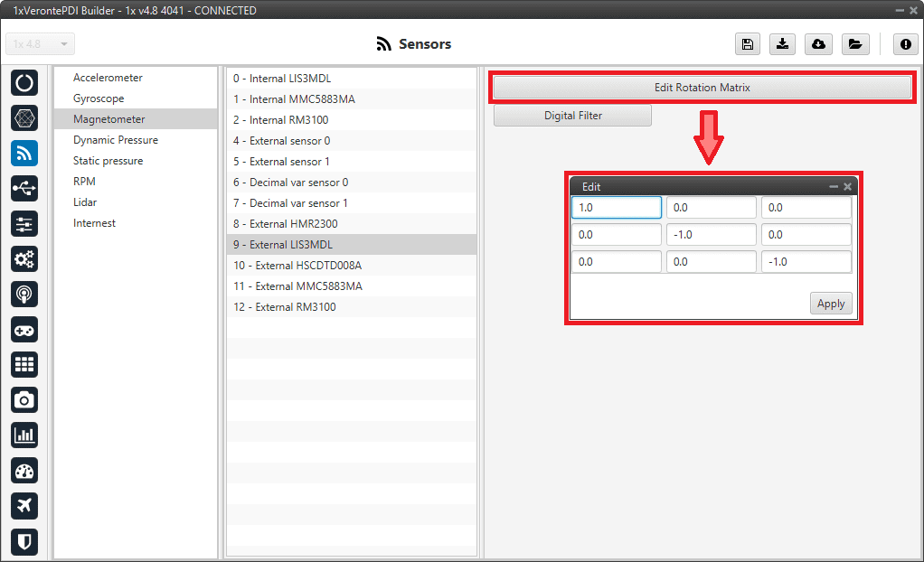Open the gears icon in sidebar

click(24, 259)
